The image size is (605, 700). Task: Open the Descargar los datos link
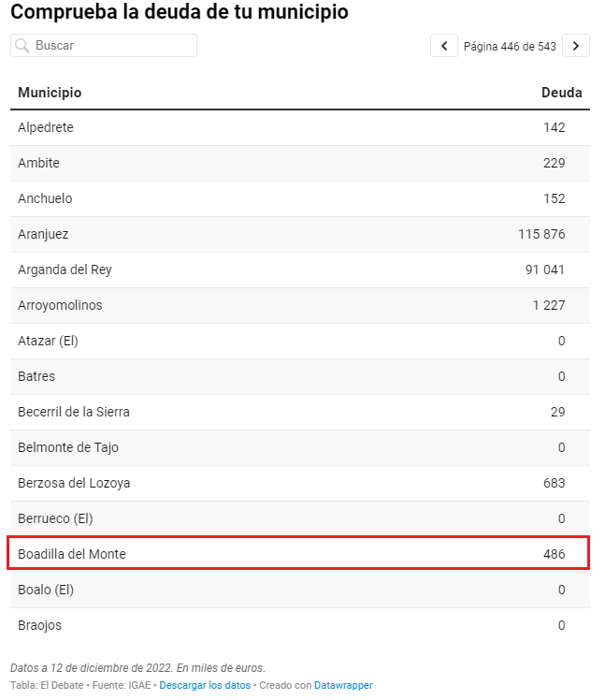point(205,685)
